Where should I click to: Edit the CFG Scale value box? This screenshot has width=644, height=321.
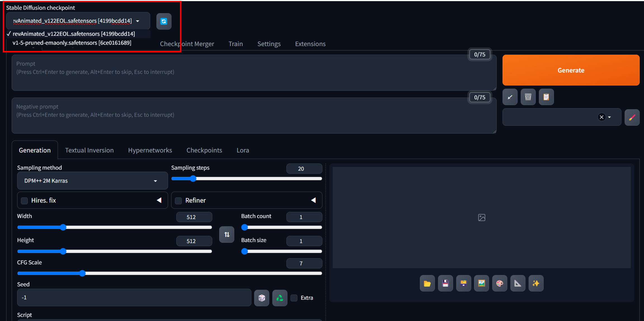point(304,263)
